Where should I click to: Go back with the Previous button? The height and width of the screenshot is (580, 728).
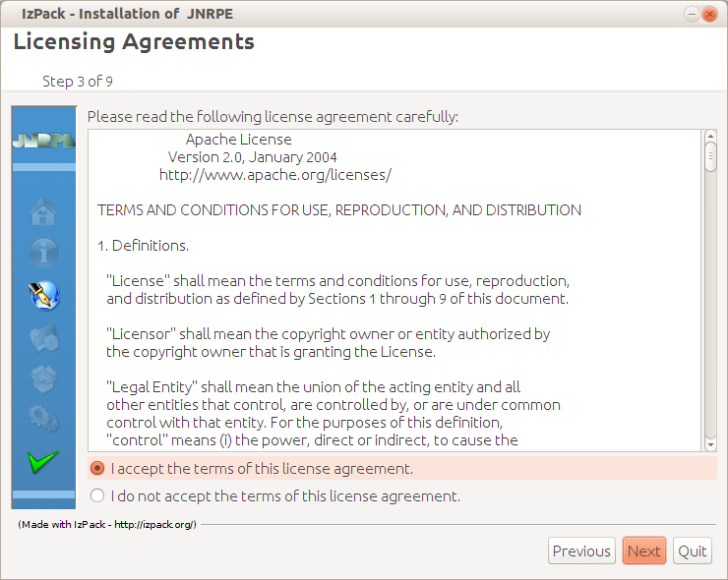[x=581, y=551]
